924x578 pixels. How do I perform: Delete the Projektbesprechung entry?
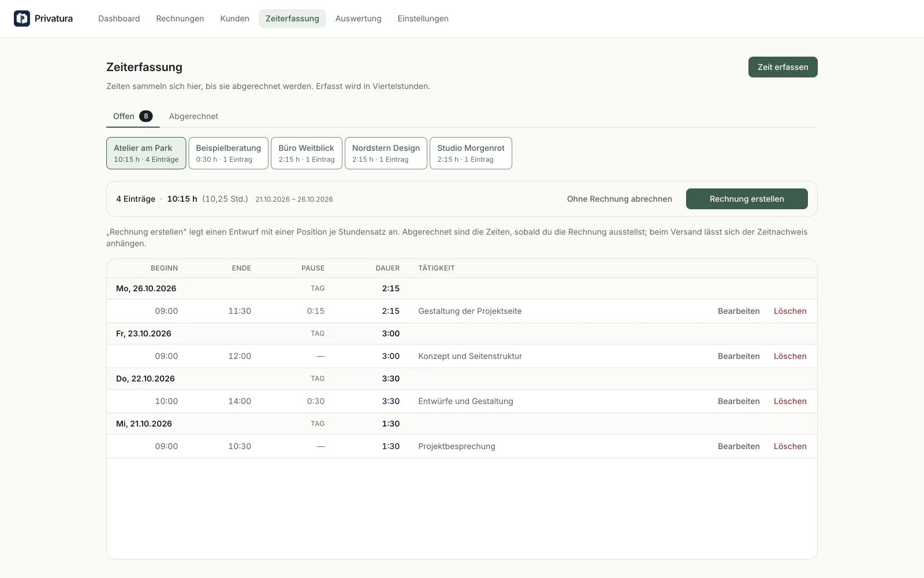790,446
